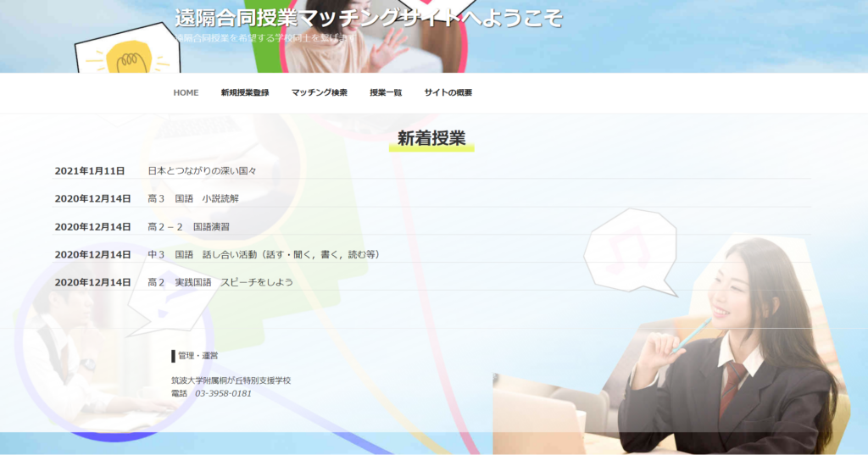
Task: Go to 新規授業登録 page
Action: [245, 92]
